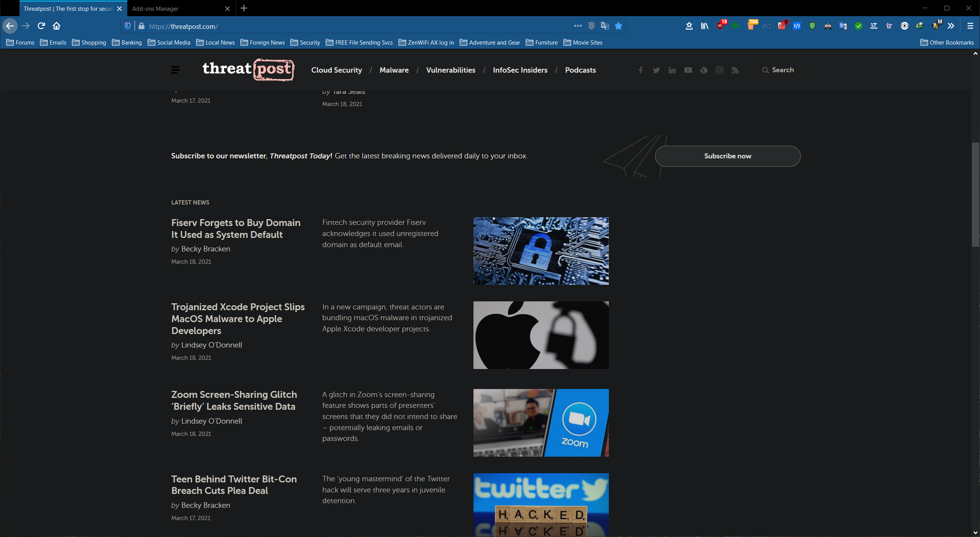Image resolution: width=980 pixels, height=537 pixels.
Task: Toggle the bookmark star for this page
Action: (618, 26)
